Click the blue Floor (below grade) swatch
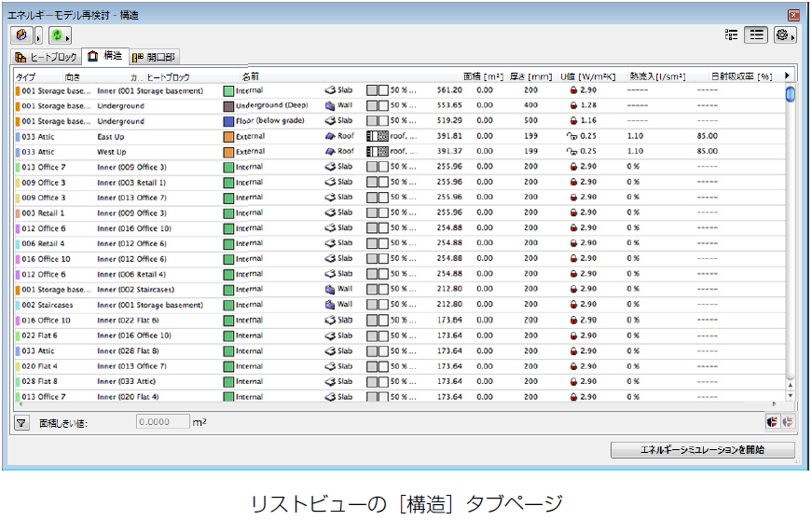This screenshot has height=520, width=812. (228, 121)
